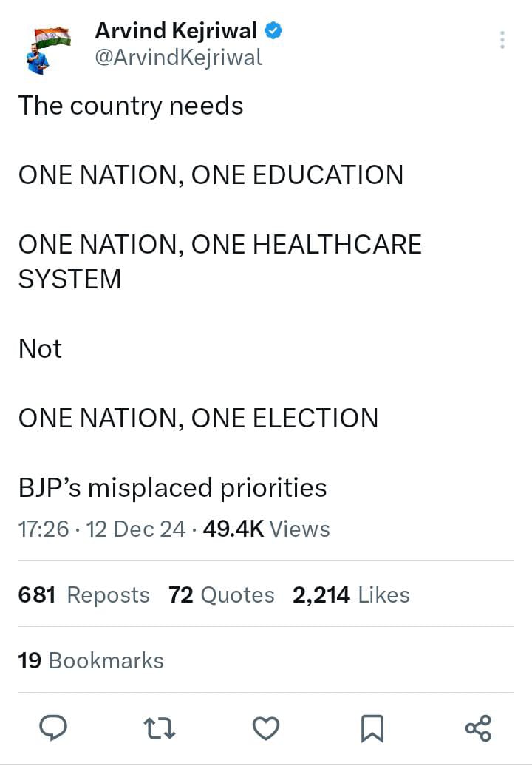Click the "BJP's misplaced priorities" text
Screen dimensions: 532x766
(172, 488)
